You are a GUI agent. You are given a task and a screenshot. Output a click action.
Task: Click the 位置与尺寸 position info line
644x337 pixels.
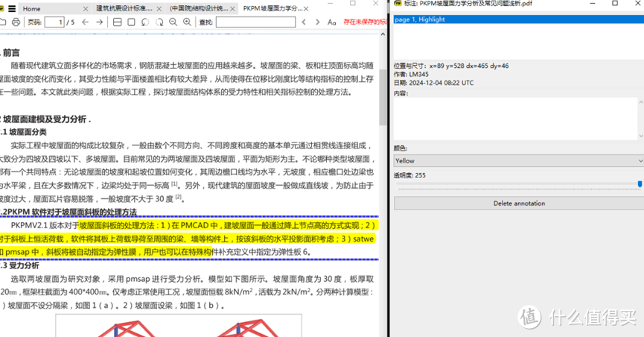click(451, 66)
